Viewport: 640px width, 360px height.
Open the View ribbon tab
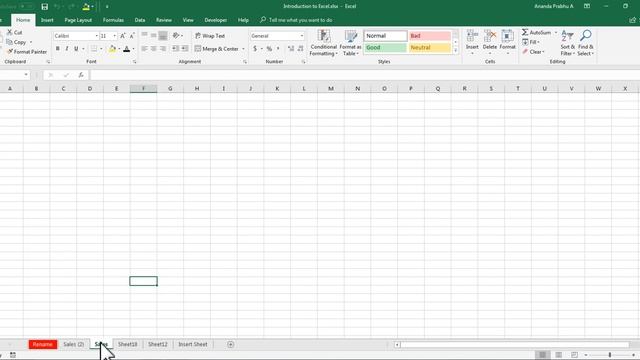point(188,20)
